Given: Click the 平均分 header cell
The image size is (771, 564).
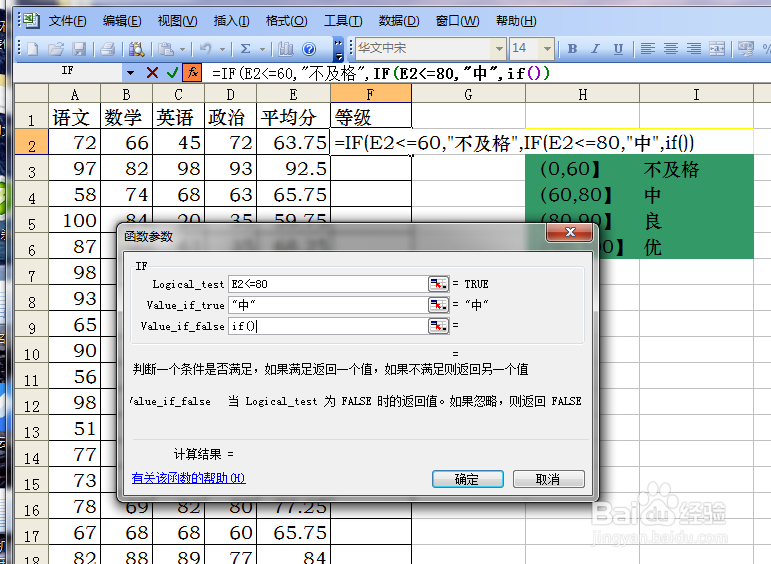Looking at the screenshot, I should coord(294,117).
